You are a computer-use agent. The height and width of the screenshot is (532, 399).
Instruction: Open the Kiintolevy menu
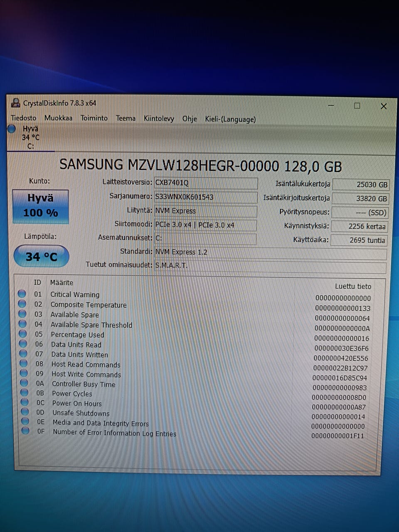tap(159, 118)
